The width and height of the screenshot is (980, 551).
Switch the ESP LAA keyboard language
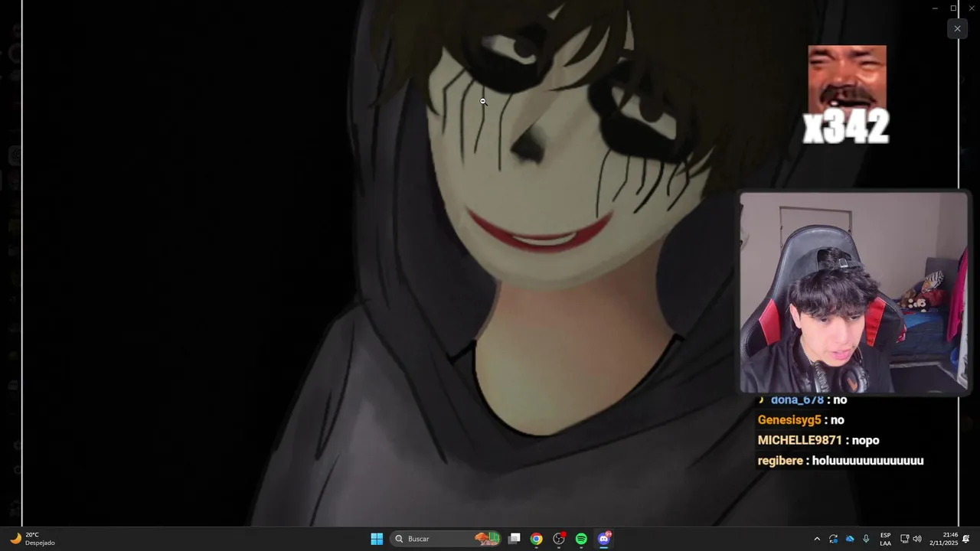pyautogui.click(x=886, y=539)
